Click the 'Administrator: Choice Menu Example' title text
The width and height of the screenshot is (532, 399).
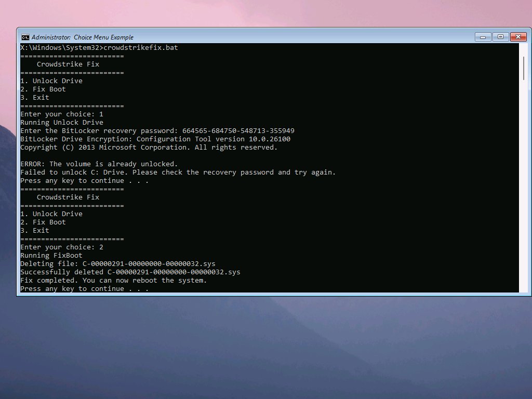pyautogui.click(x=83, y=37)
